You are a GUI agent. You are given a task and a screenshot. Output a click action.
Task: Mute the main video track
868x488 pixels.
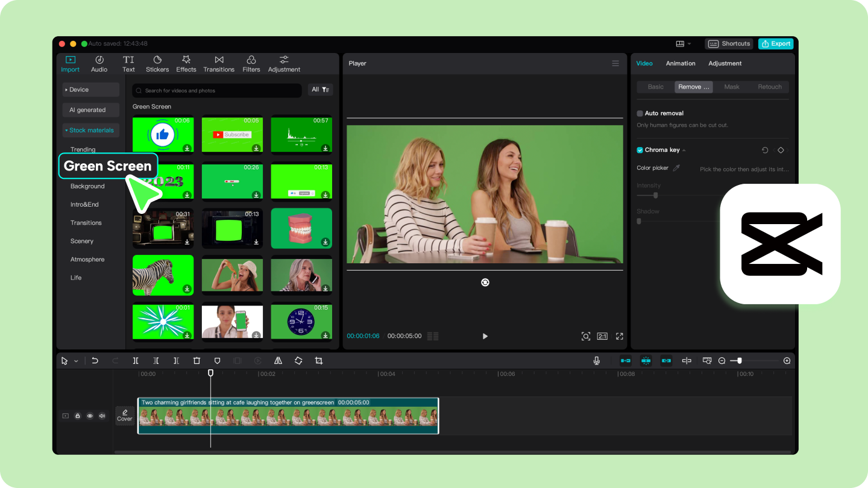point(102,416)
